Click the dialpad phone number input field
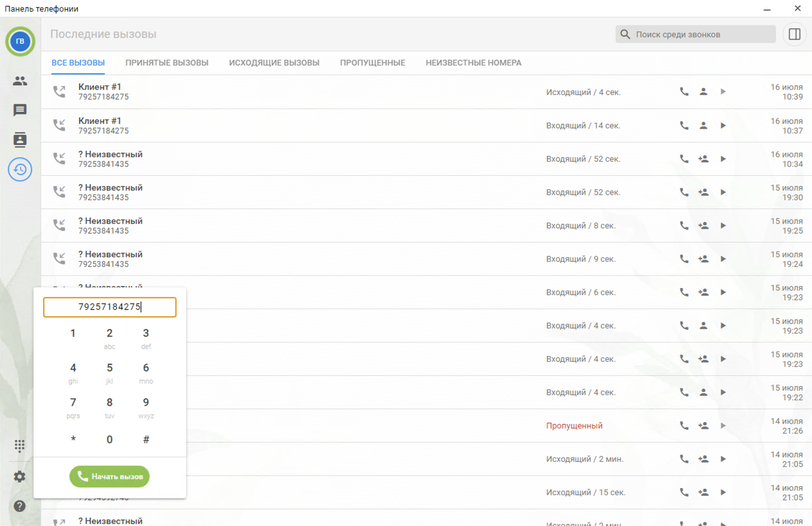 (110, 307)
